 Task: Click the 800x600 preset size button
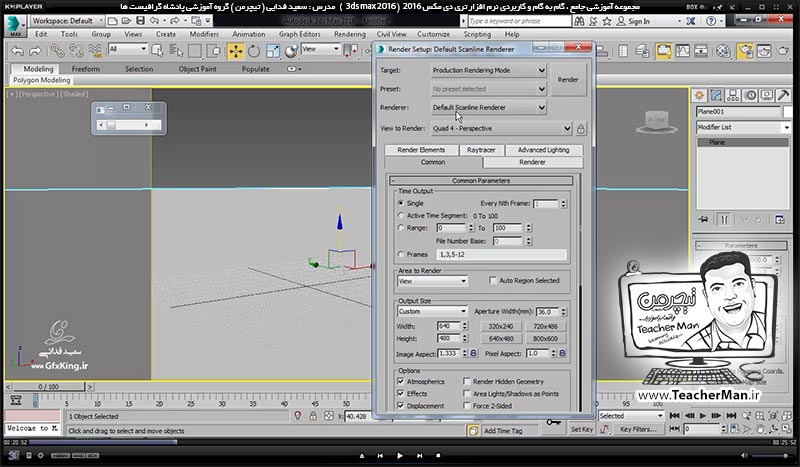point(545,338)
